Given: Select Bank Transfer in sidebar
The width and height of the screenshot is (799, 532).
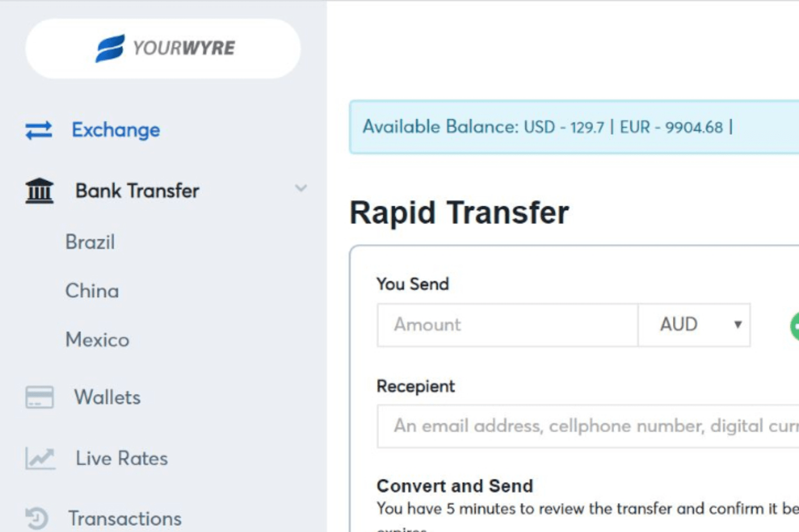Looking at the screenshot, I should click(x=137, y=191).
